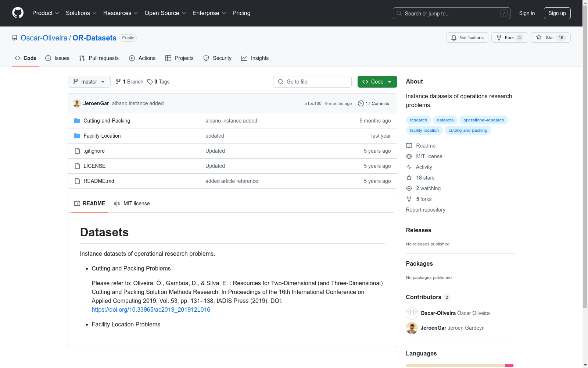
Task: Click the datasets topic tag
Action: tap(445, 120)
